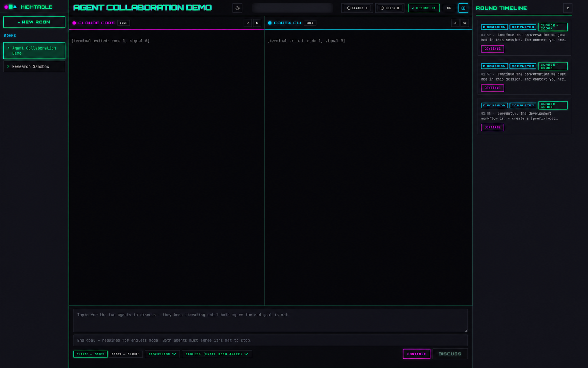Click terminal exited message in Claude Code panel

coord(110,41)
